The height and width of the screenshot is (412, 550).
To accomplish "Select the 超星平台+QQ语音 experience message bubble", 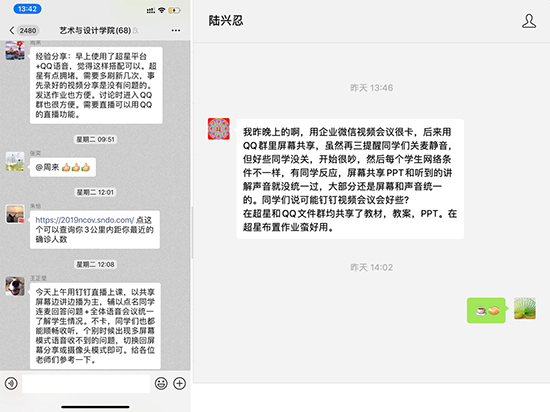I will tap(96, 85).
